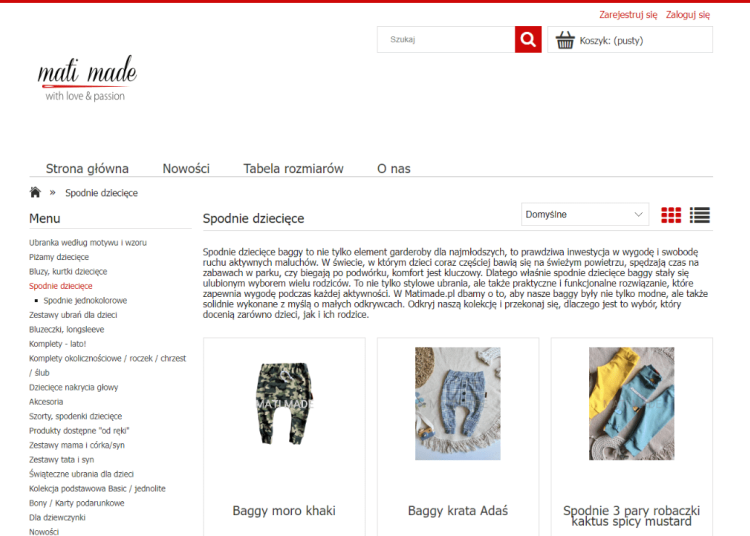Switch to grid view layout
The height and width of the screenshot is (536, 750).
point(671,215)
